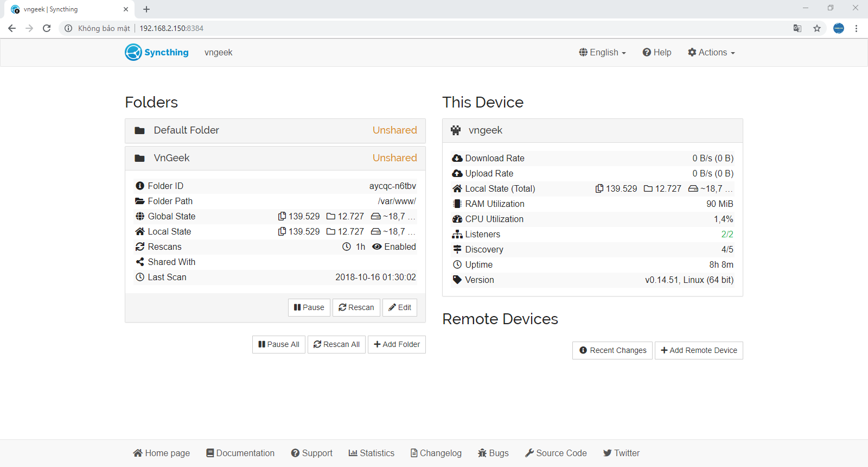Click the Uptime clock icon

457,264
